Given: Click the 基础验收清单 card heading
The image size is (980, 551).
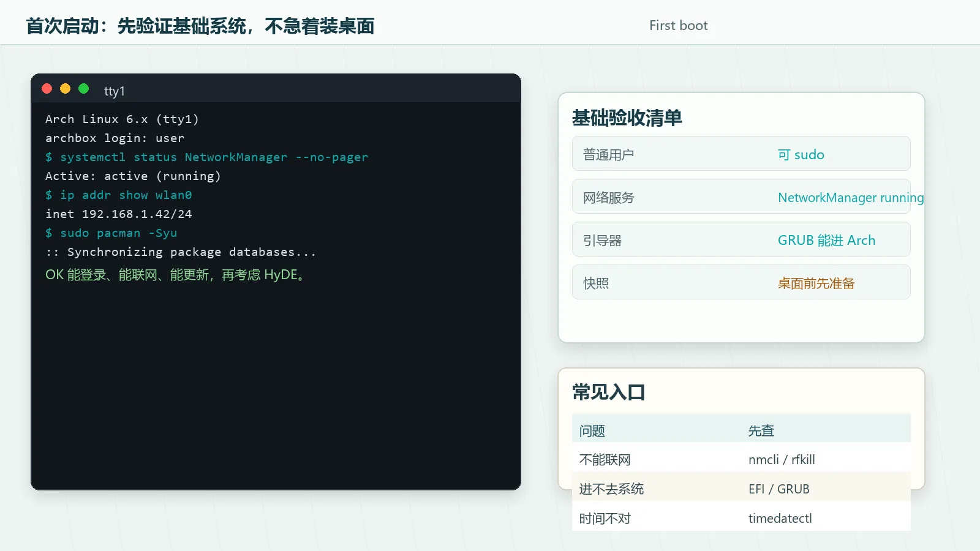Looking at the screenshot, I should point(627,118).
